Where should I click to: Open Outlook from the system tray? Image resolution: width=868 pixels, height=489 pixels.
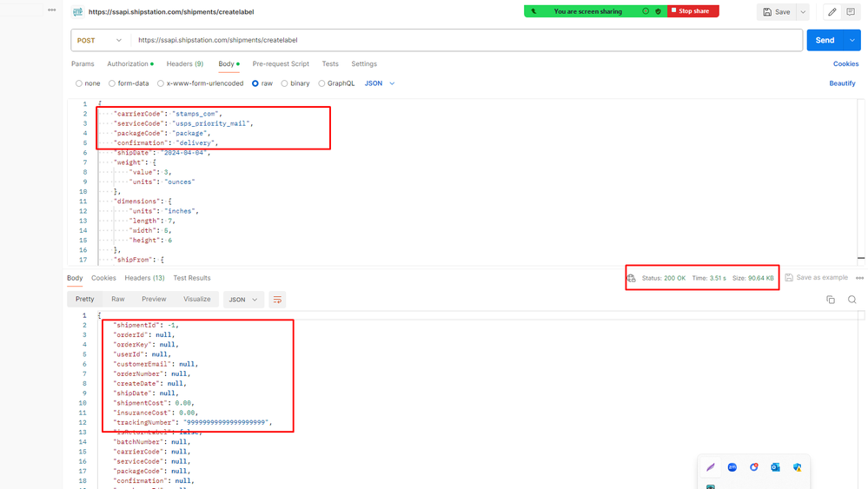coord(775,467)
